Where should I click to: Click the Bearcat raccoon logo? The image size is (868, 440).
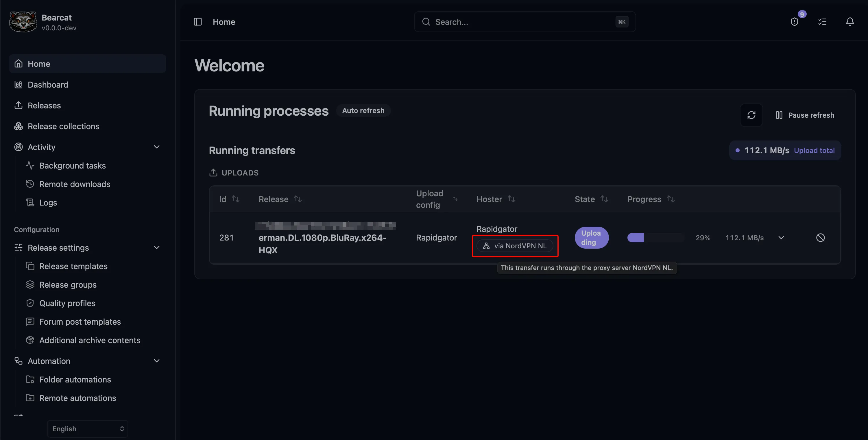coord(23,22)
